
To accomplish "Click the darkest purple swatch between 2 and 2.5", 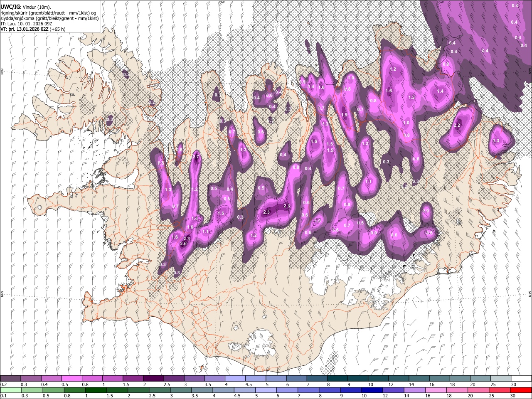I will 153,379.
